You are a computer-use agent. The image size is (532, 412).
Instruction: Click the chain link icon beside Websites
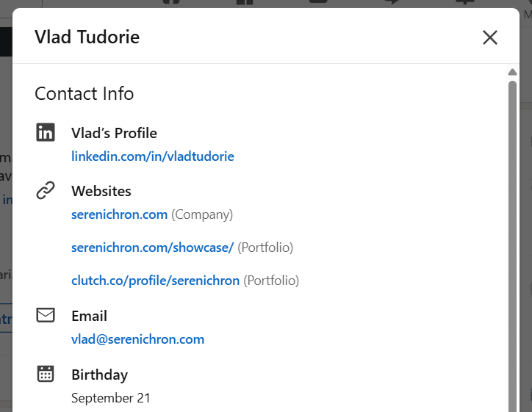46,191
